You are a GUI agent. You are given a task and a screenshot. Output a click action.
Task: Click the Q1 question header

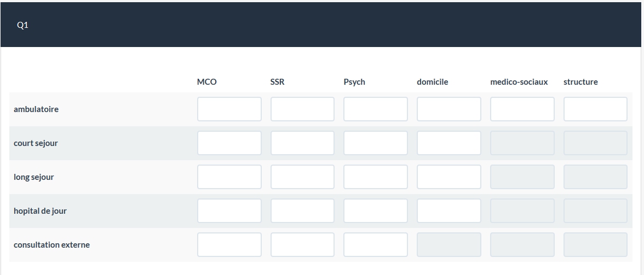[x=22, y=25]
